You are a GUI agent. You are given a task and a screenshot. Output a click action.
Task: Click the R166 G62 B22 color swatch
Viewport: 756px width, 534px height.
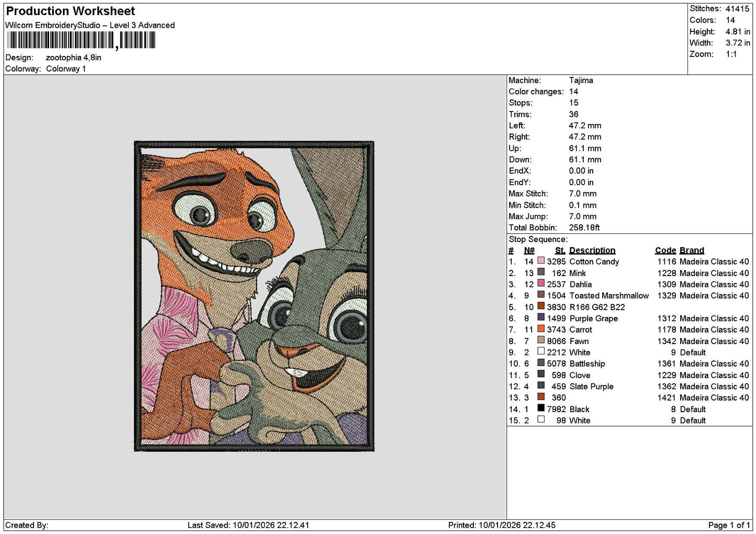(x=541, y=306)
